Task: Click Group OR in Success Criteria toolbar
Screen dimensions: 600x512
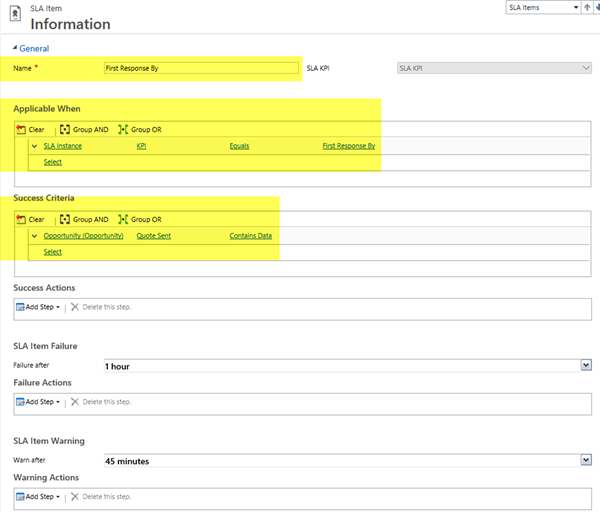Action: tap(140, 219)
